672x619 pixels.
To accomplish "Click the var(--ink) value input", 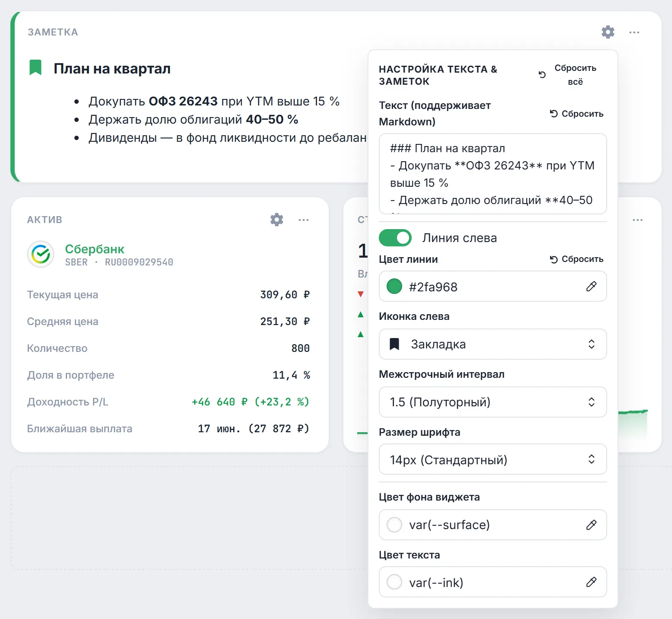I will tap(493, 583).
